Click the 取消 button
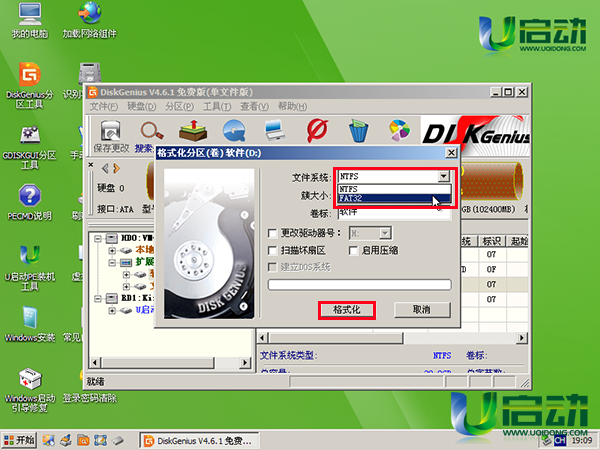Screen dimensions: 600x450 pos(422,310)
